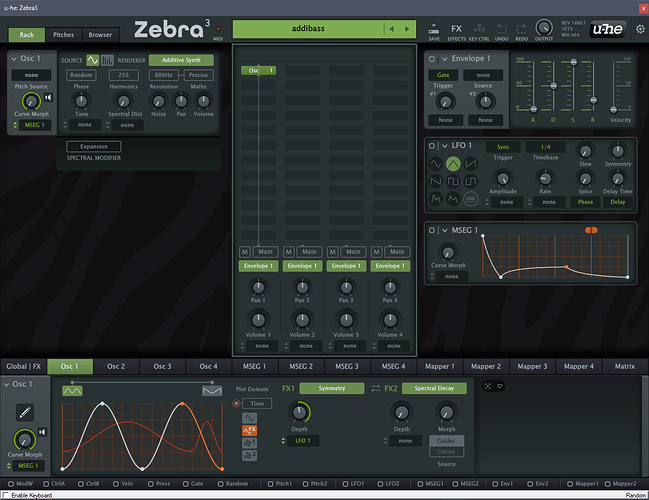Open Envelope 1 Gate trigger dropdown
The width and height of the screenshot is (649, 500).
click(443, 75)
